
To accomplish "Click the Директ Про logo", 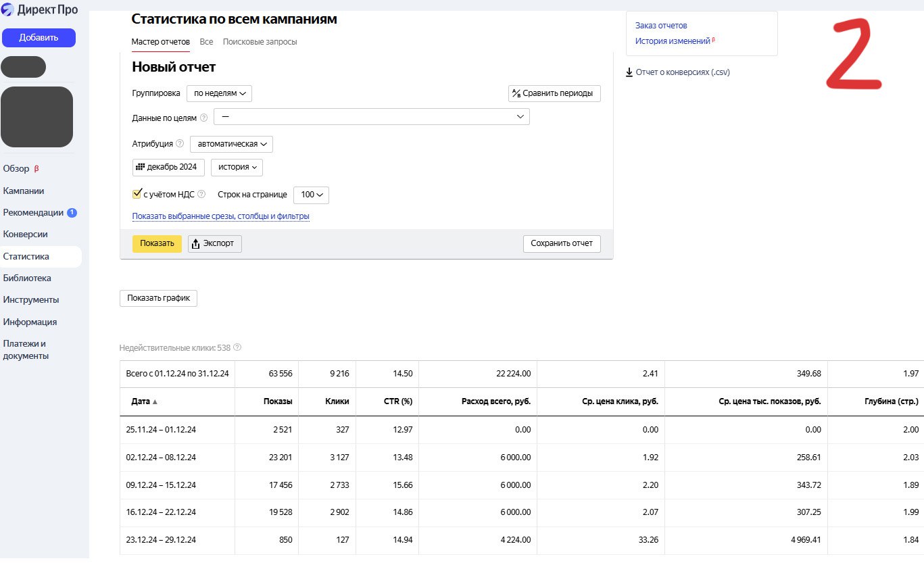I will click(39, 9).
